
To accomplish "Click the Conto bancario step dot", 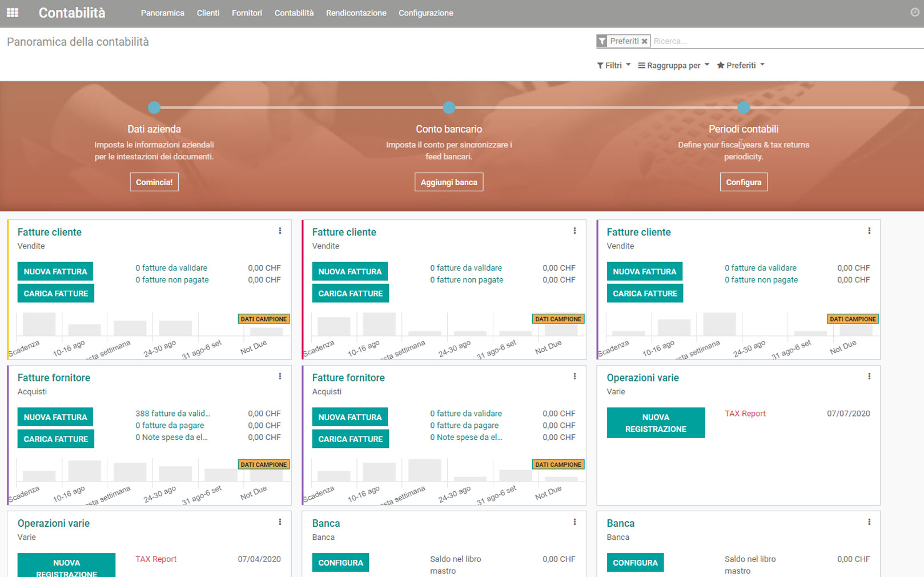I will [449, 107].
